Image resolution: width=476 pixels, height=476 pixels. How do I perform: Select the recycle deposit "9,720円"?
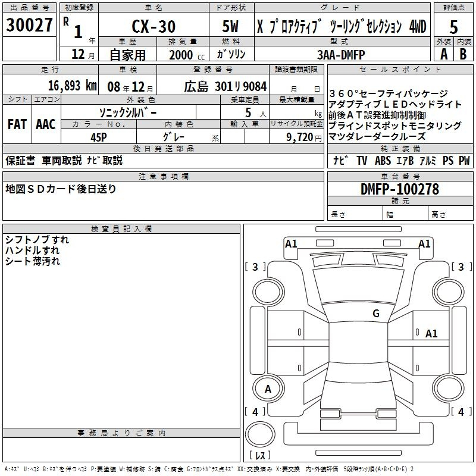click(304, 137)
